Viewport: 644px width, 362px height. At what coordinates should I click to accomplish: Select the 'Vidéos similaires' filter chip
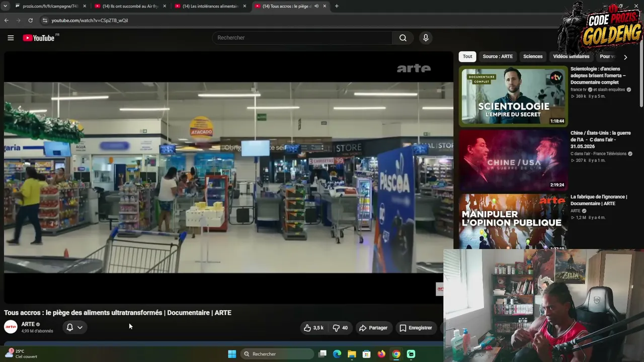[x=571, y=56]
